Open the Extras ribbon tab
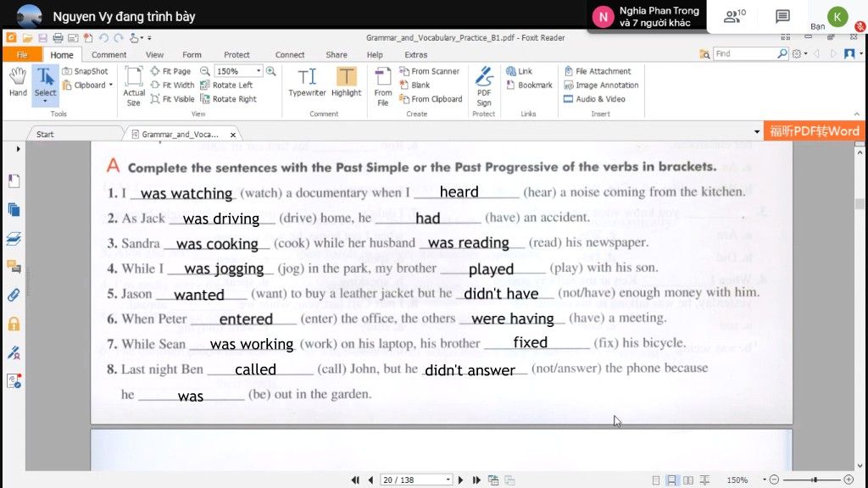The width and height of the screenshot is (868, 488). pyautogui.click(x=415, y=55)
